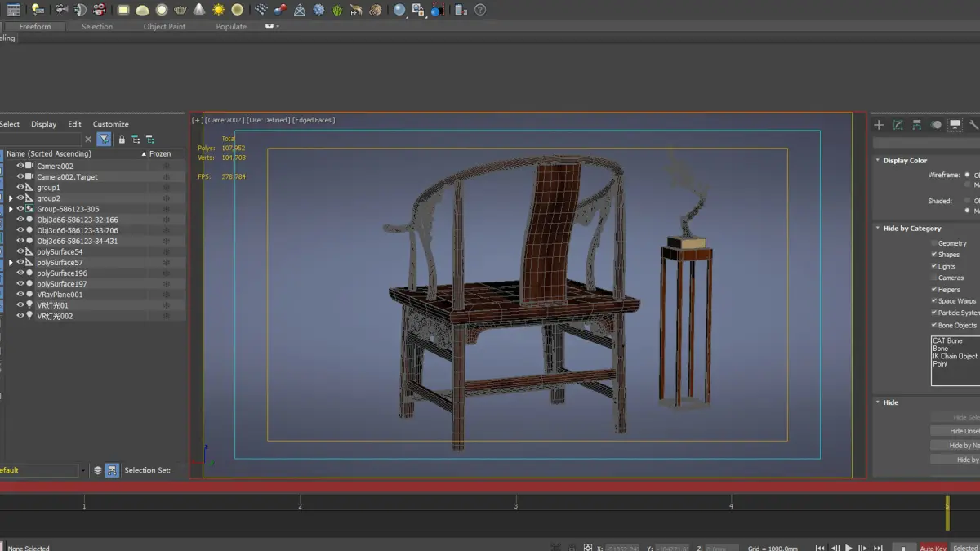Open the Create tab plus icon

[879, 125]
